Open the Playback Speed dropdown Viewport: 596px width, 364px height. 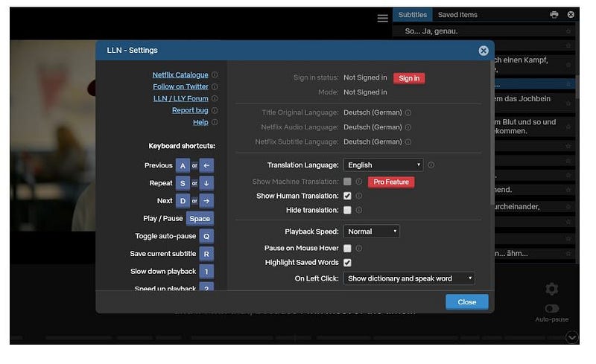coord(371,232)
